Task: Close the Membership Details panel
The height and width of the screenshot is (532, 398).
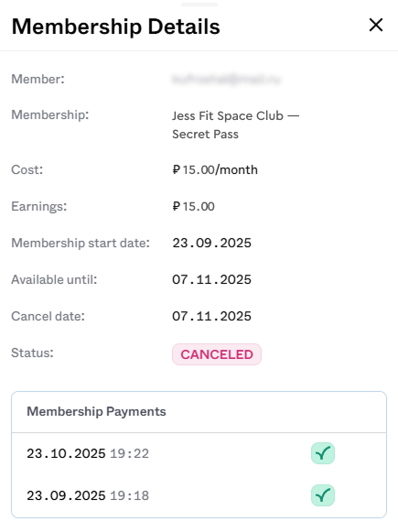Action: point(376,25)
